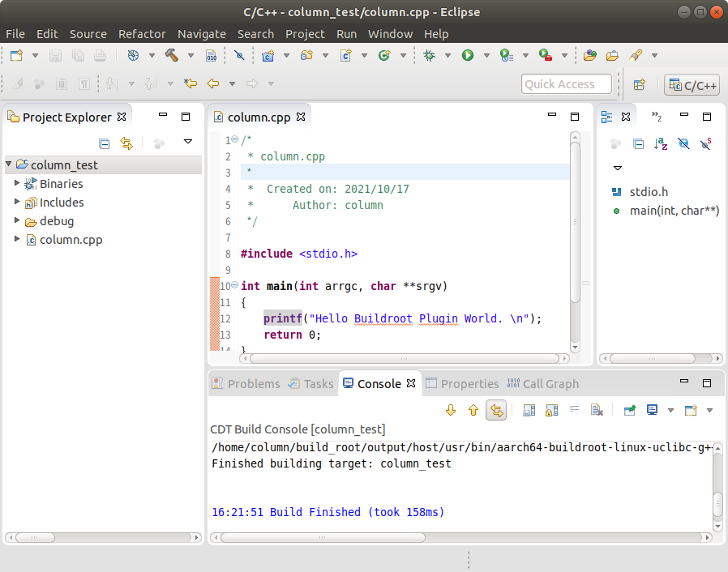Image resolution: width=728 pixels, height=572 pixels.
Task: Show hidden views chevron in Outline
Action: (x=656, y=116)
